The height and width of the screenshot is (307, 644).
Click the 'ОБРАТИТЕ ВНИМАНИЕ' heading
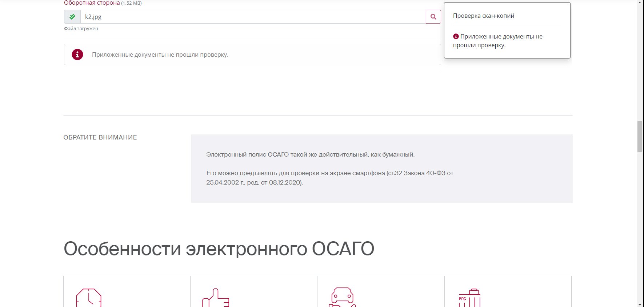100,137
